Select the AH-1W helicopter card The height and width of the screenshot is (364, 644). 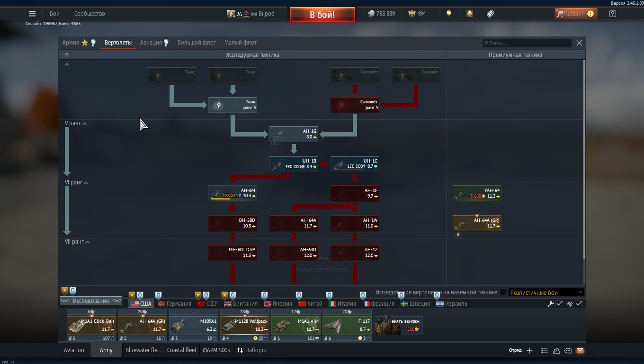pyautogui.click(x=355, y=223)
